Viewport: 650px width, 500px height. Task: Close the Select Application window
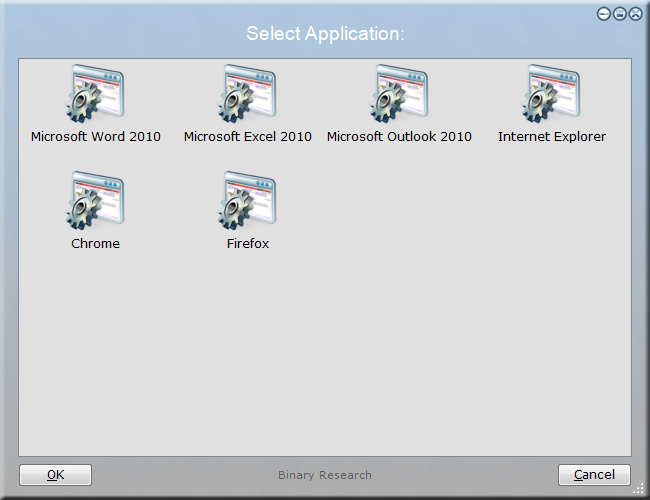coord(635,14)
